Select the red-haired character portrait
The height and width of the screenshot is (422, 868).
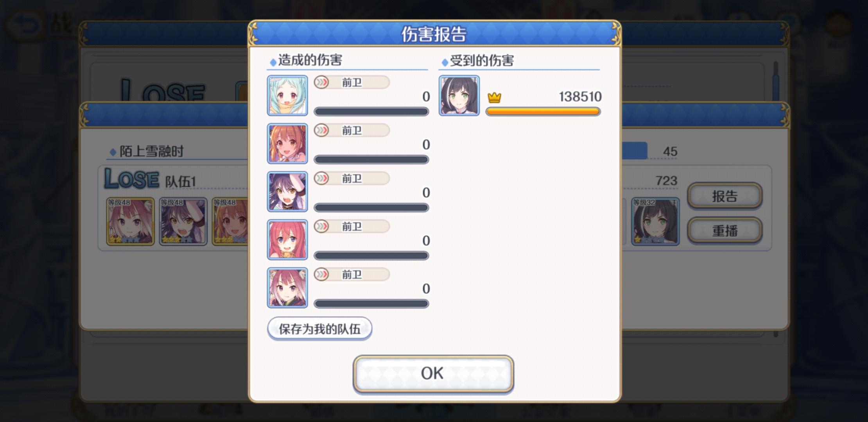tap(287, 240)
